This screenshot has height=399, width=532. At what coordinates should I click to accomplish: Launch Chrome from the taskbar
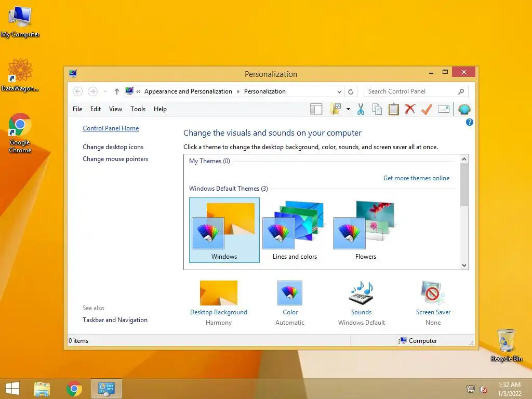click(x=74, y=389)
